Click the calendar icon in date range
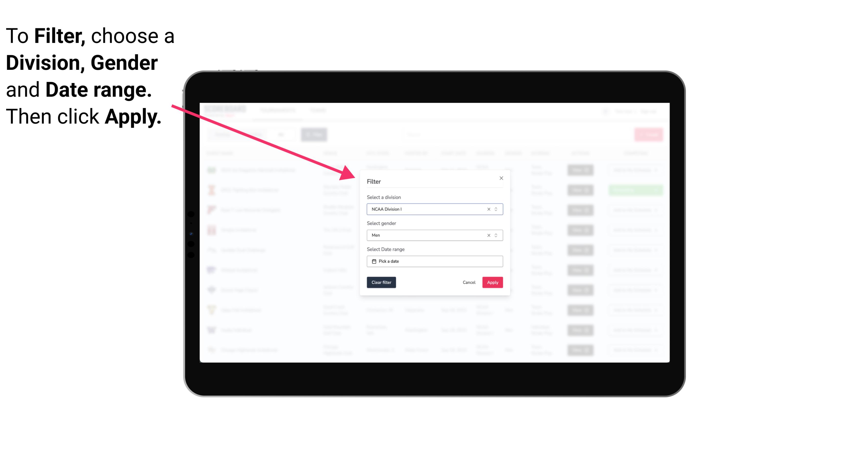This screenshot has width=868, height=467. (x=374, y=261)
